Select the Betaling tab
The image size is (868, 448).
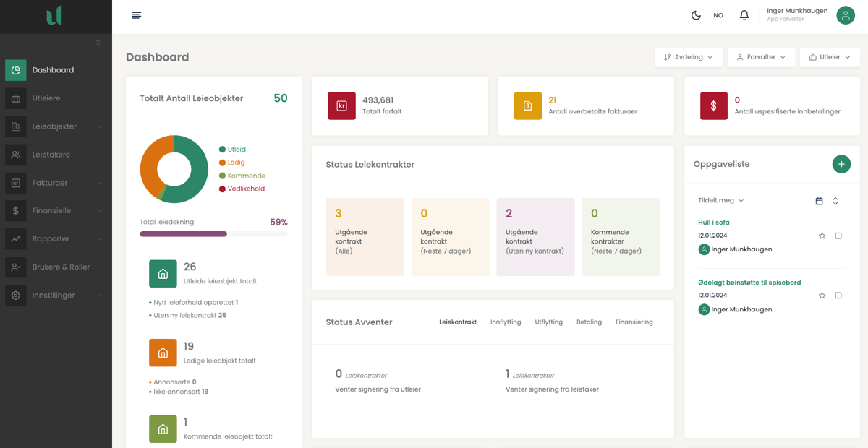click(589, 322)
